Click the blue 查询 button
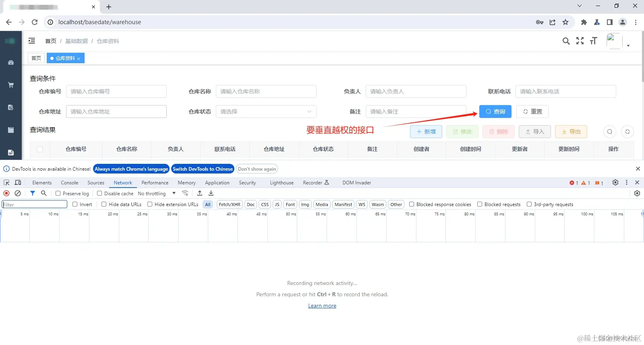The height and width of the screenshot is (345, 644). coord(495,112)
